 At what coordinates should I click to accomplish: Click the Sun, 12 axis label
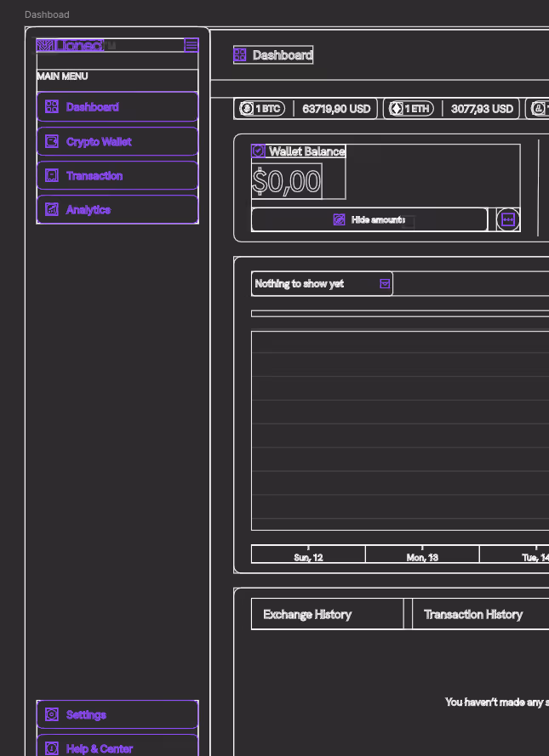[308, 557]
